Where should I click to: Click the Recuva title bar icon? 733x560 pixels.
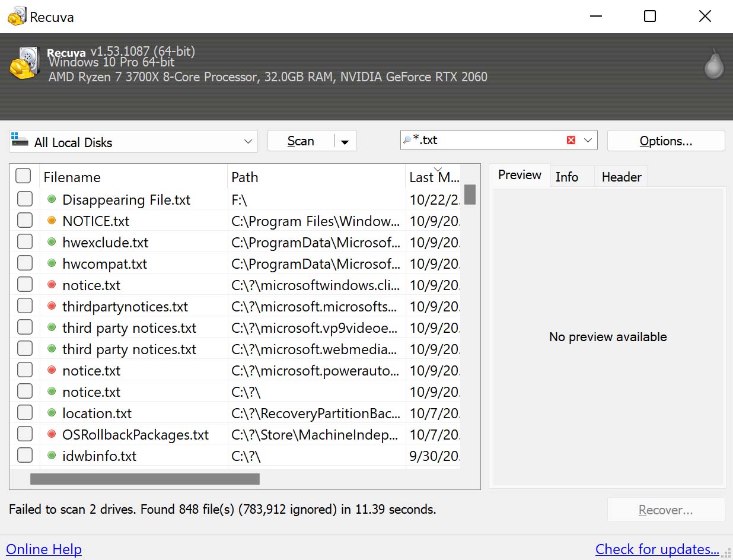[x=17, y=16]
